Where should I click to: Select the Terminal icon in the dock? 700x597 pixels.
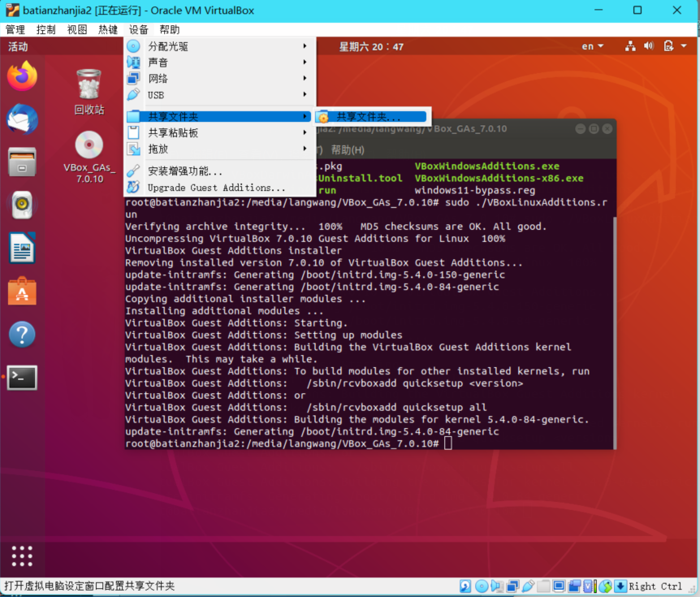(x=22, y=378)
